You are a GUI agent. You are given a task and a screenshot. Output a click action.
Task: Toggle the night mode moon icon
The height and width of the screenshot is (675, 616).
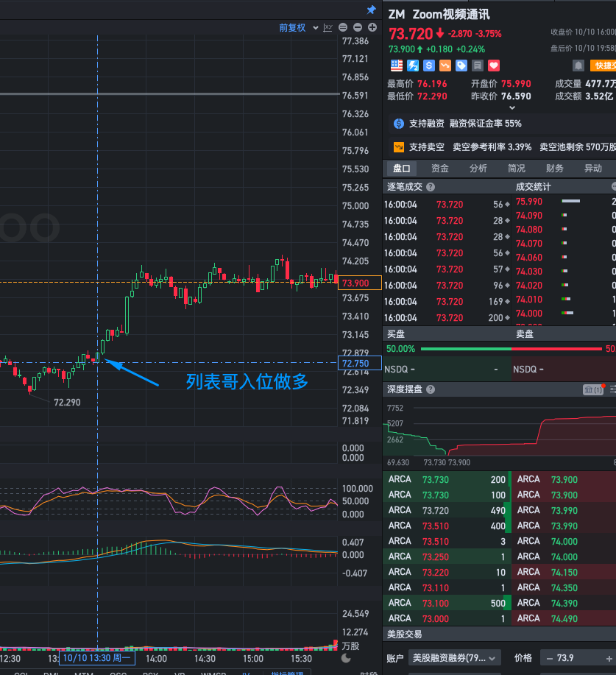click(x=346, y=658)
